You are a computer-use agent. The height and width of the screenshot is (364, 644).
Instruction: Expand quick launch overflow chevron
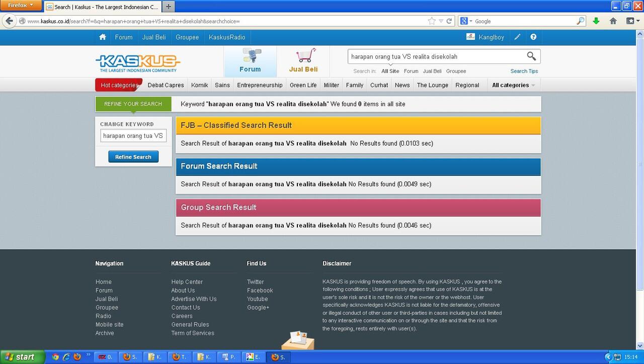[89, 355]
